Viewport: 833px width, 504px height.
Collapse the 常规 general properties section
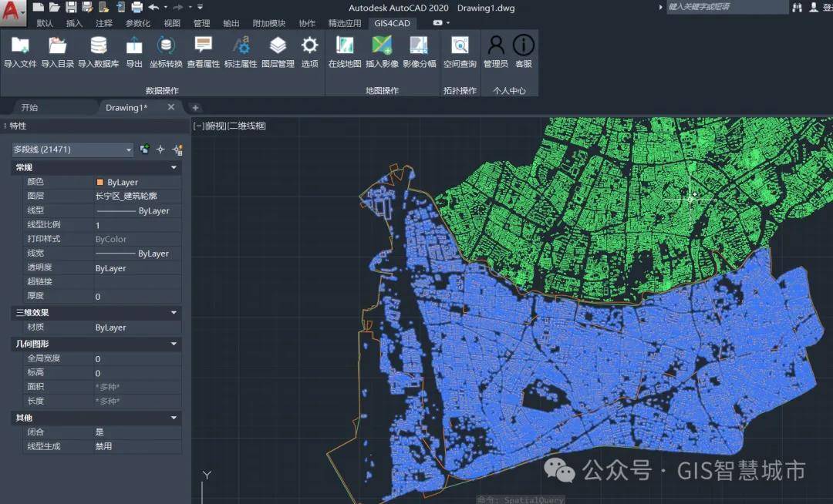tap(174, 167)
